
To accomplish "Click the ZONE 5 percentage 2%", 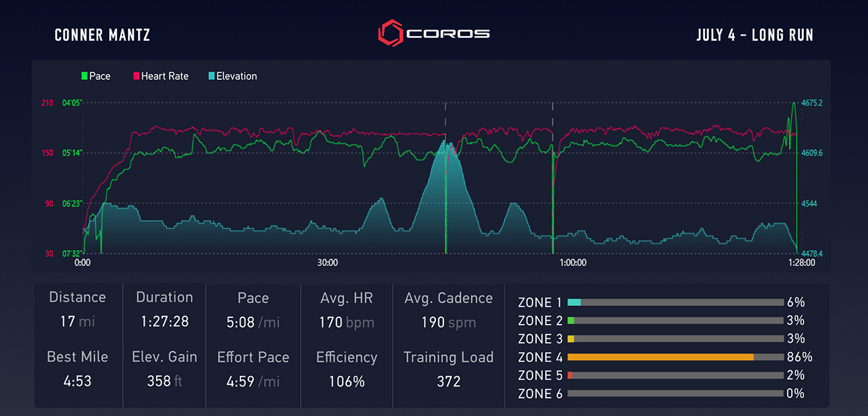I will (796, 375).
